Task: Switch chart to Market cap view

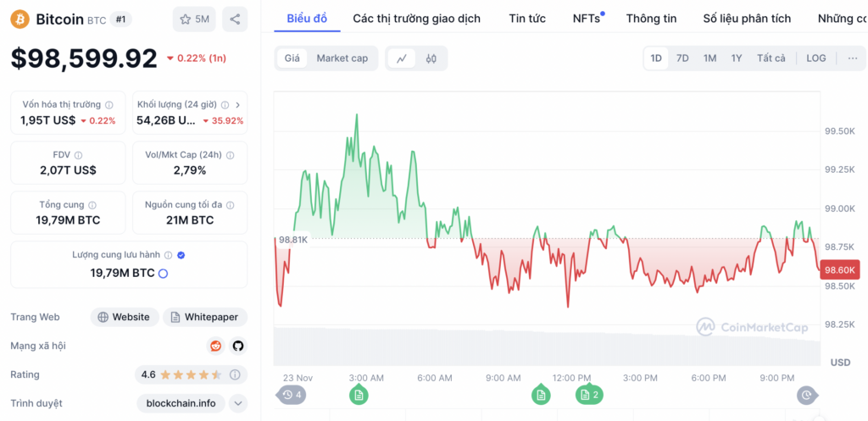Action: (x=342, y=58)
